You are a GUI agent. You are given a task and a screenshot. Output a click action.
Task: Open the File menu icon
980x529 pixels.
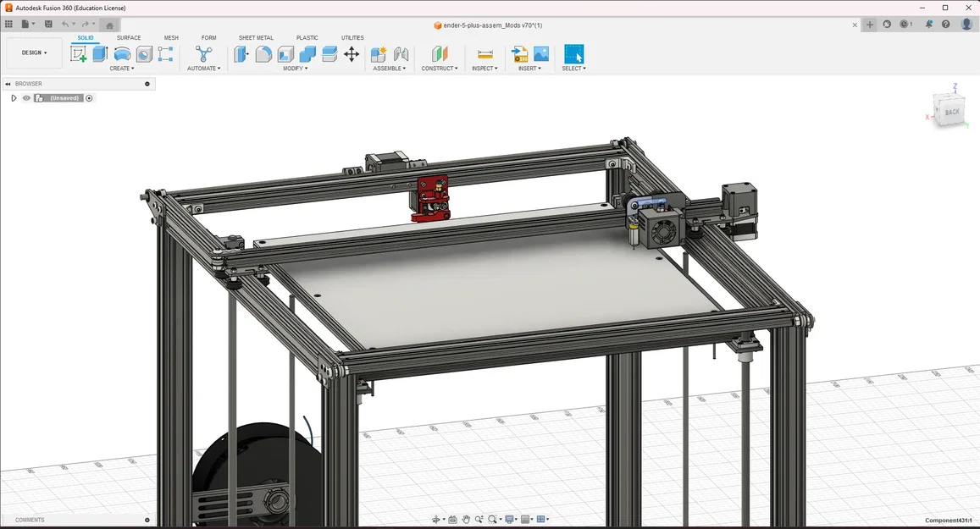click(x=27, y=25)
